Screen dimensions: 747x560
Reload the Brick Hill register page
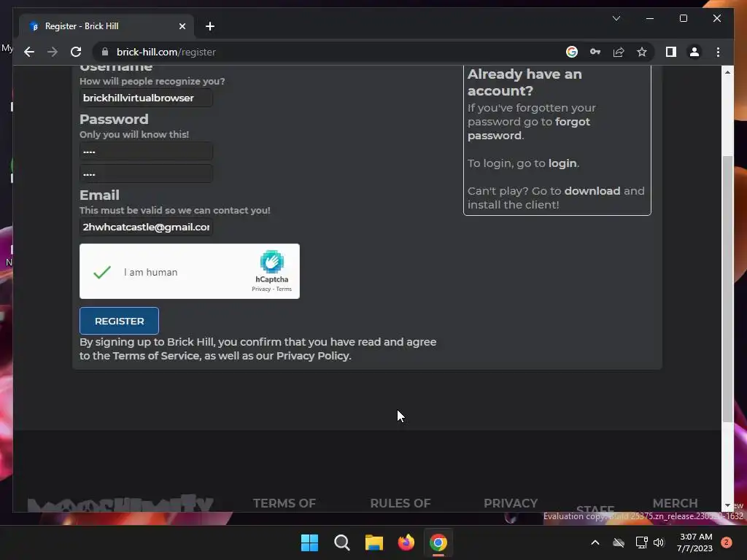coord(76,52)
